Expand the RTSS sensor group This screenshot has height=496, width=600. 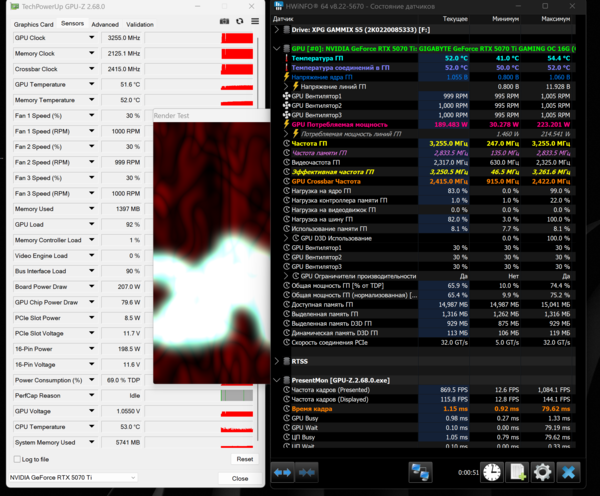tap(277, 361)
